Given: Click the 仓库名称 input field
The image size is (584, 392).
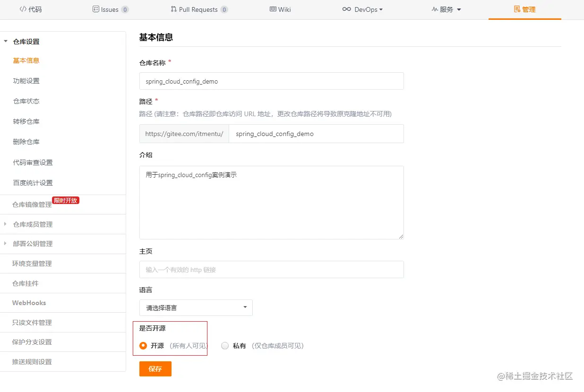Looking at the screenshot, I should [271, 81].
